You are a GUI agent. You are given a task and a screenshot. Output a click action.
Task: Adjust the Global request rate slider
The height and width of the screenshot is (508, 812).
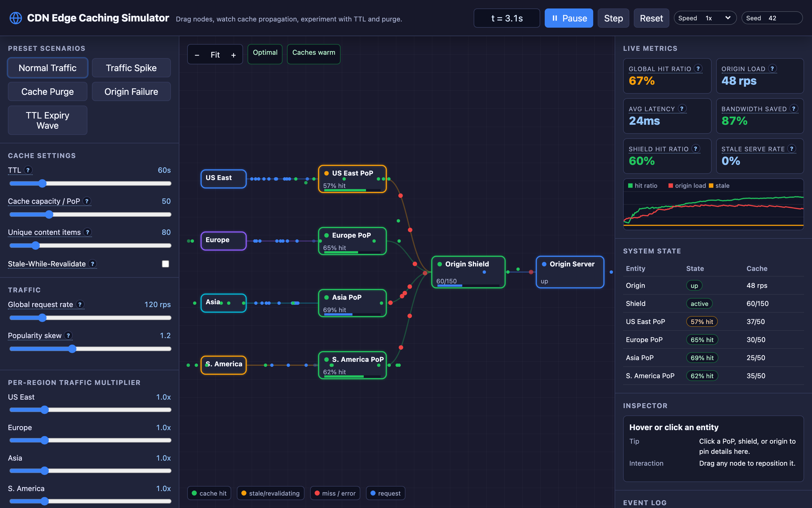[90, 318]
